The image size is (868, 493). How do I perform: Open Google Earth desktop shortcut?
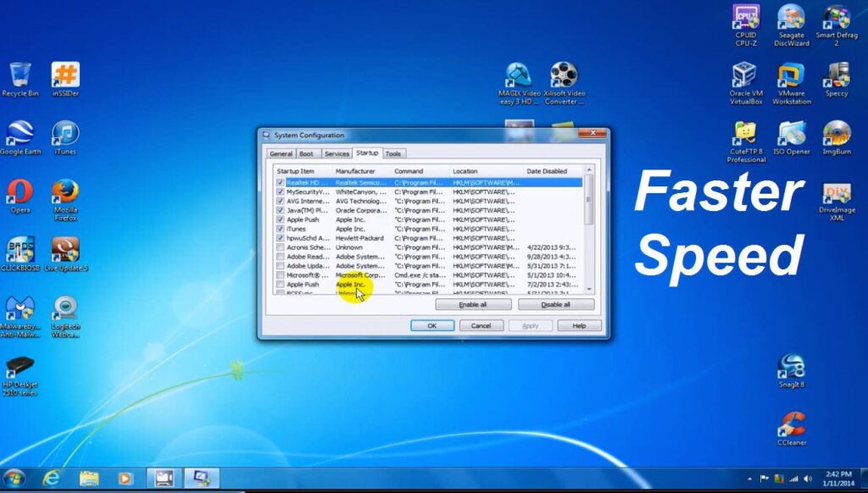point(20,138)
